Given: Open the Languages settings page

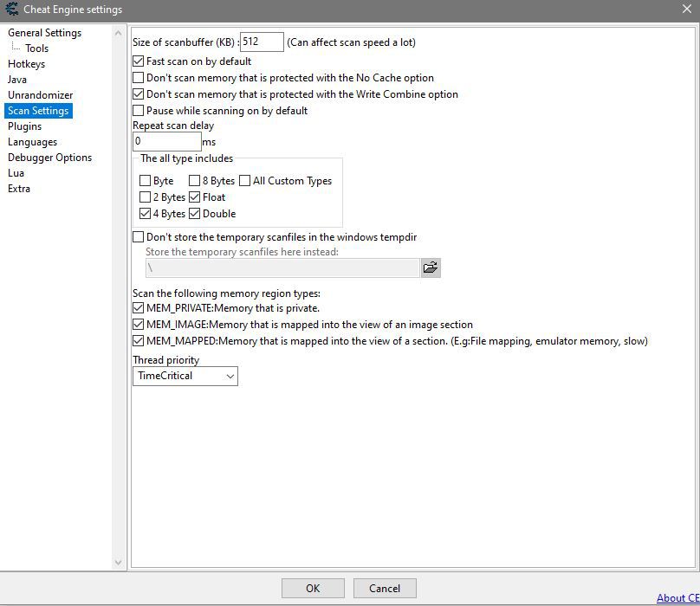Looking at the screenshot, I should 33,142.
